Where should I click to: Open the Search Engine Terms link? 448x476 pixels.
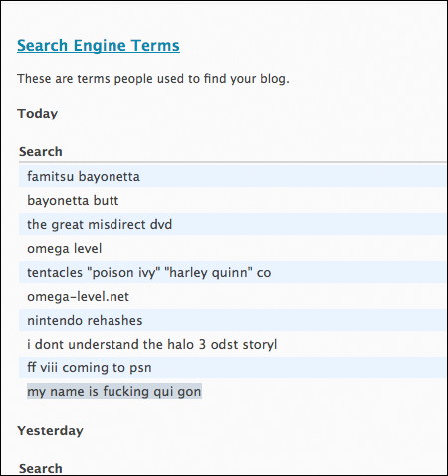99,46
